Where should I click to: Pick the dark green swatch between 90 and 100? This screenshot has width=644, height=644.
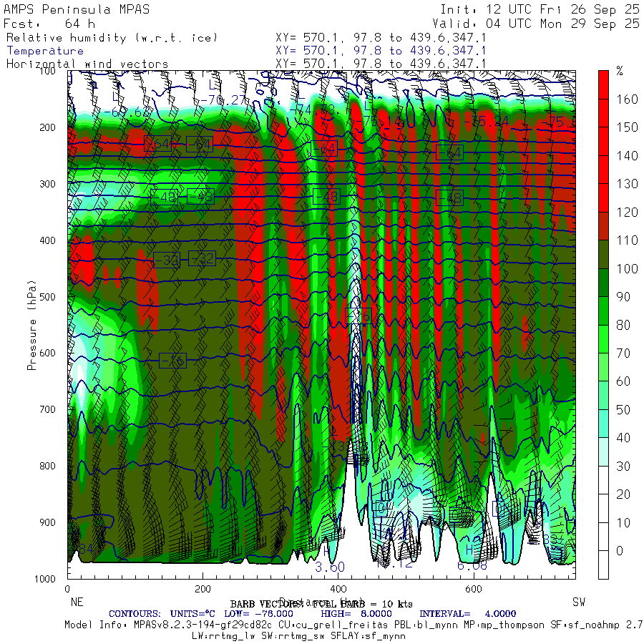pos(603,283)
